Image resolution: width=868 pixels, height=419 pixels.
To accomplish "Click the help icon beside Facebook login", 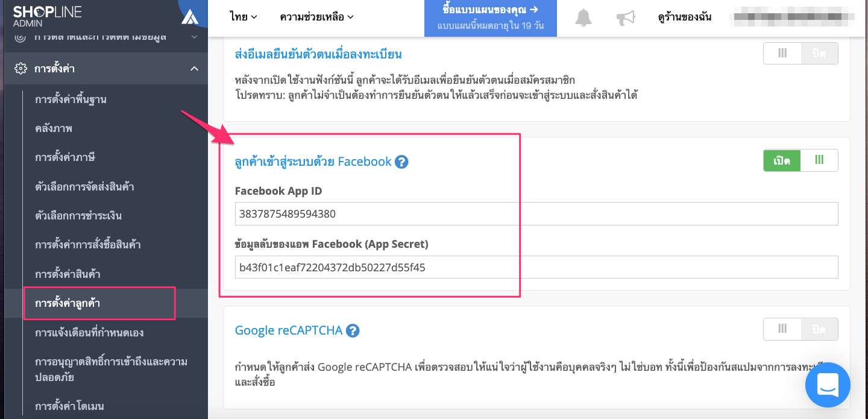I will point(402,162).
